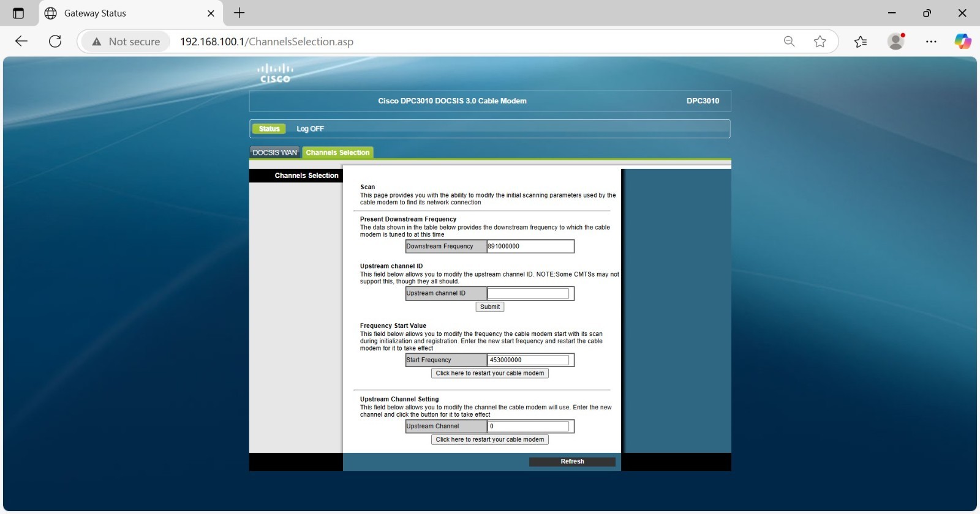
Task: Open a new browser tab
Action: 239,13
